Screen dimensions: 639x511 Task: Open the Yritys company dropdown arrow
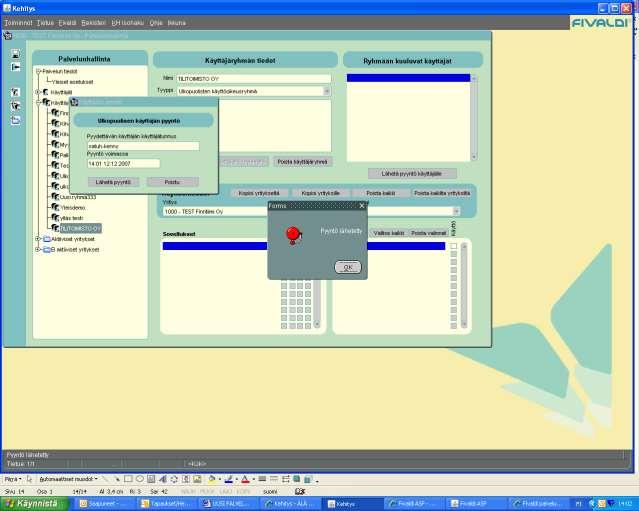tap(456, 211)
